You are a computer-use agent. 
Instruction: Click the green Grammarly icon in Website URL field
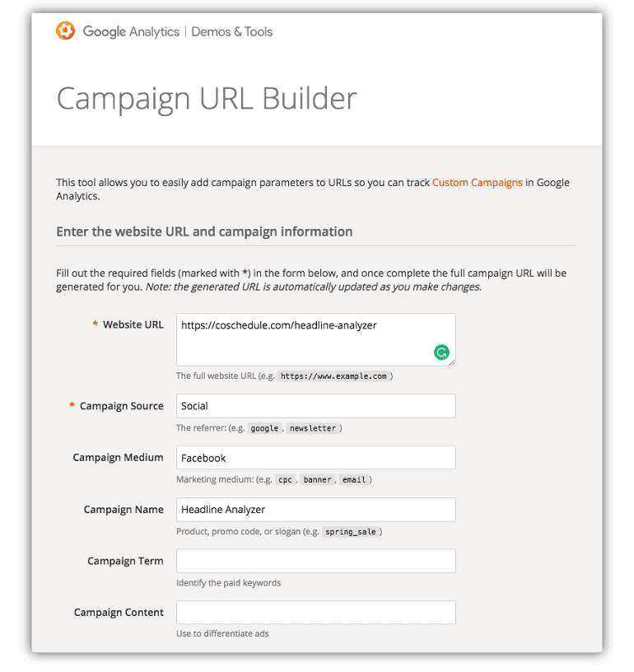tap(442, 352)
